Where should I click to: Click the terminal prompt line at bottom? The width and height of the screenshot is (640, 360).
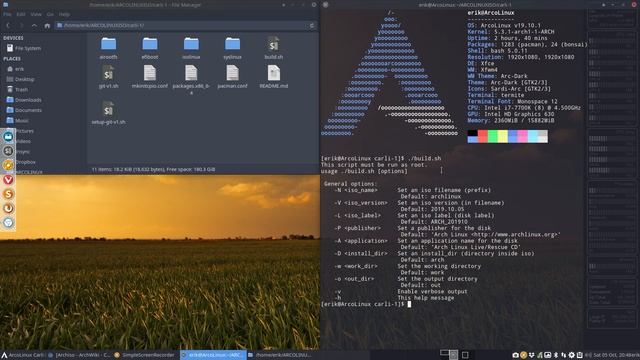pos(366,304)
